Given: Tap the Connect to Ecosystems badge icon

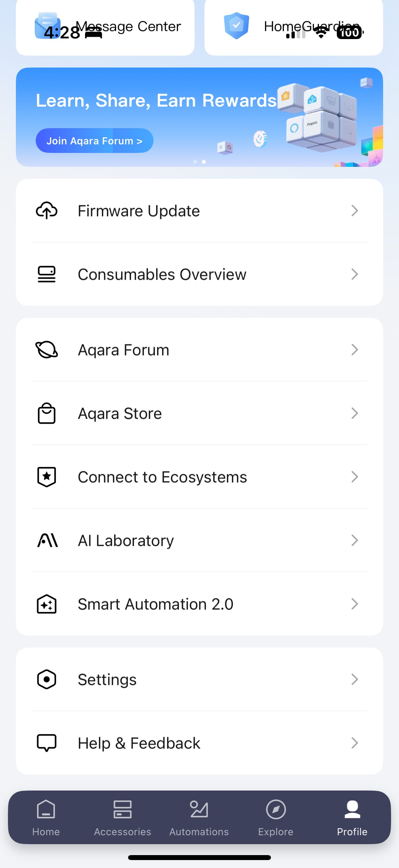Looking at the screenshot, I should pyautogui.click(x=46, y=477).
